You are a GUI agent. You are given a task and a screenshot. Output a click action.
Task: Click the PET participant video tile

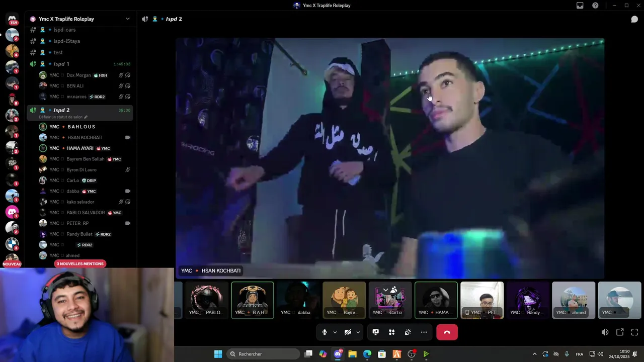pos(482,300)
